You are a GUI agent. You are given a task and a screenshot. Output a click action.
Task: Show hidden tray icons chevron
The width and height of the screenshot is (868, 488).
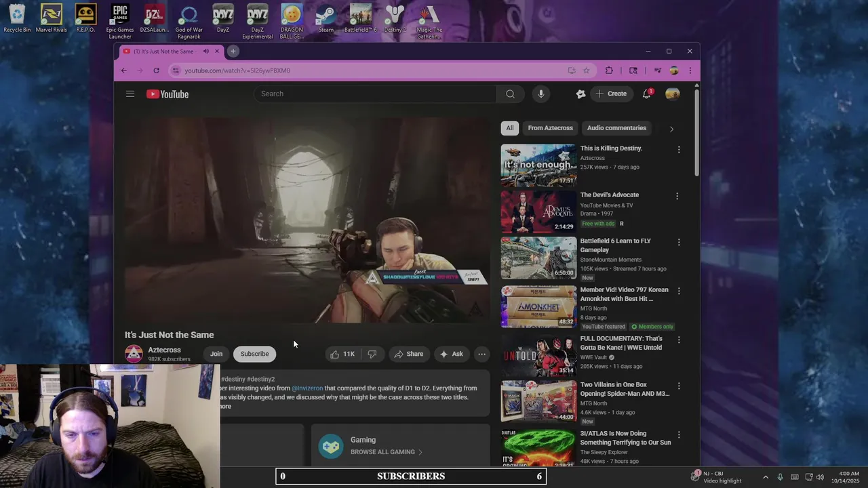coord(766,477)
